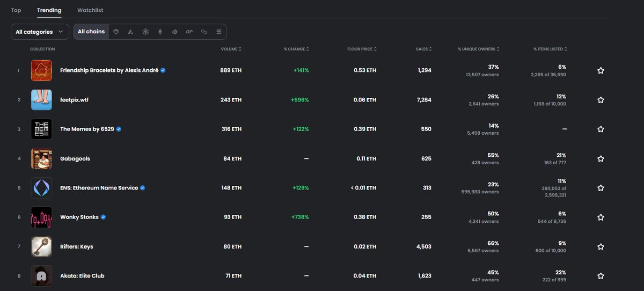Sort table by Sales column
644x291 pixels.
(423, 49)
